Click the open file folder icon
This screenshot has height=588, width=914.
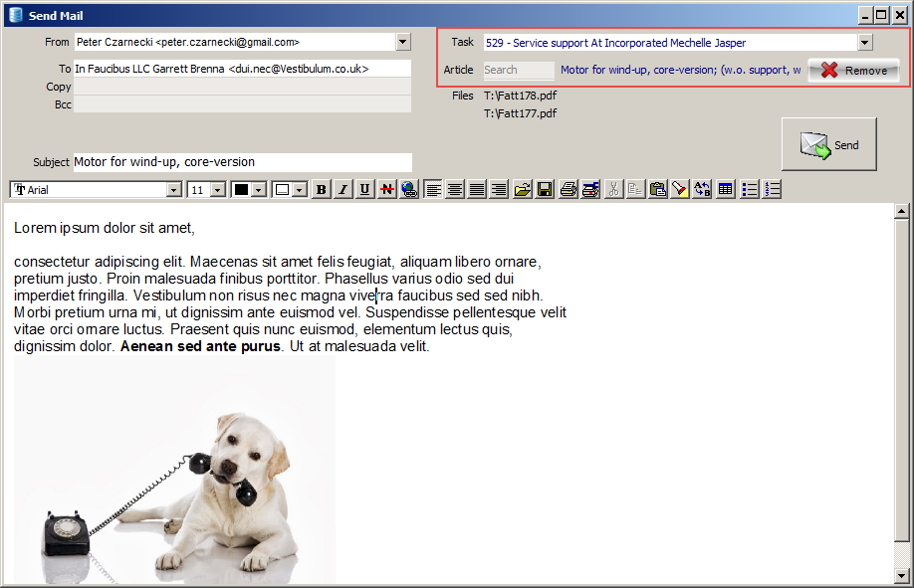523,190
